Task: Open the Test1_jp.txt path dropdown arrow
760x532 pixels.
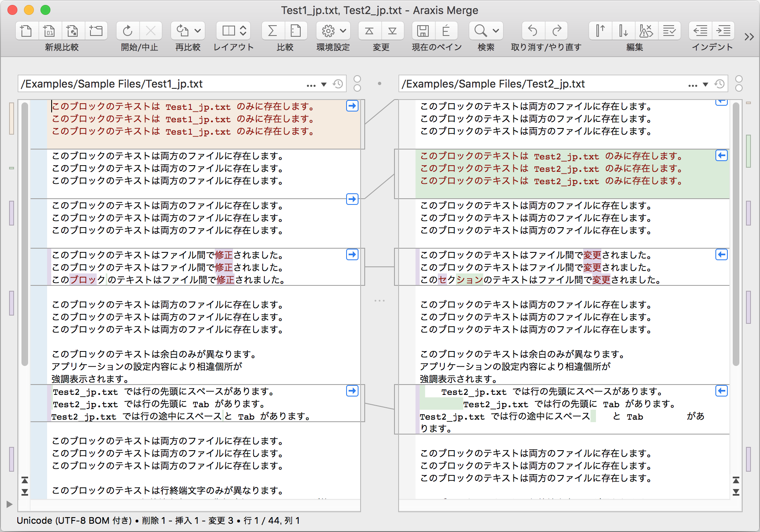Action: 324,84
